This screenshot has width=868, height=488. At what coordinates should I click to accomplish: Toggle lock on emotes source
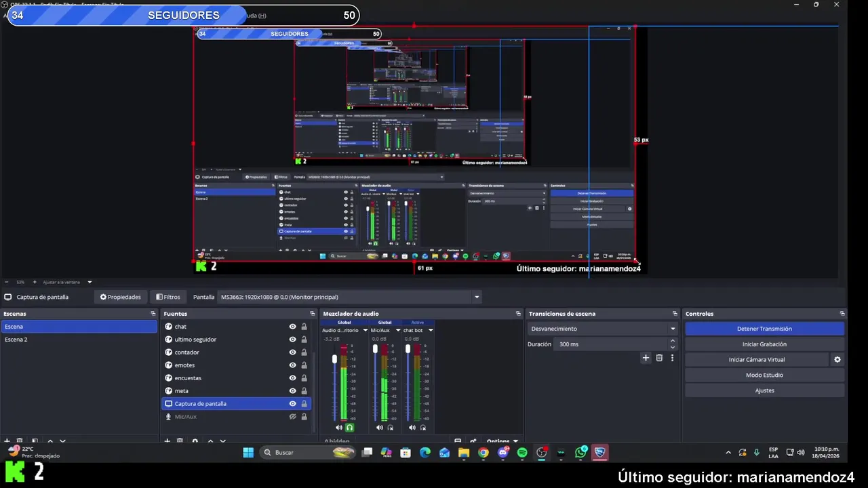pyautogui.click(x=304, y=365)
